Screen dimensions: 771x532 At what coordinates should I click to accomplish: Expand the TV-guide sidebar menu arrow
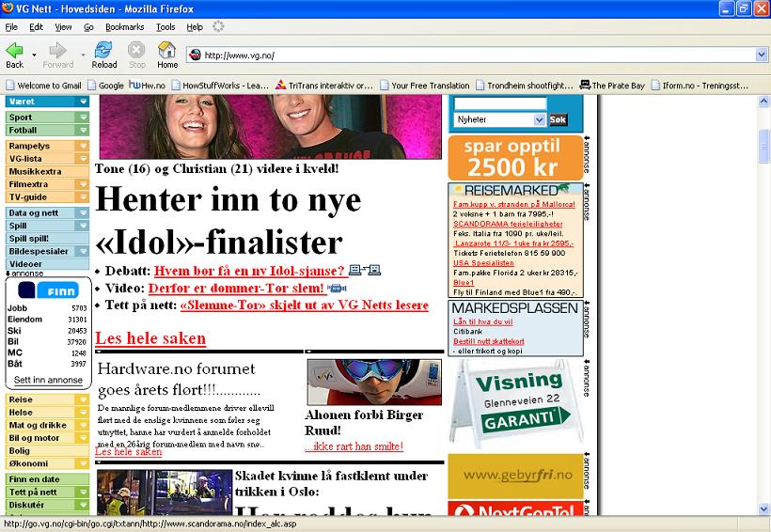pos(83,197)
